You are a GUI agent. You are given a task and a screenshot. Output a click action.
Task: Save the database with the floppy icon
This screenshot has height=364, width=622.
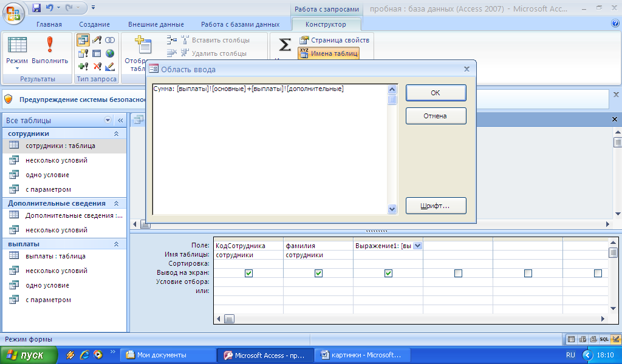tap(36, 7)
